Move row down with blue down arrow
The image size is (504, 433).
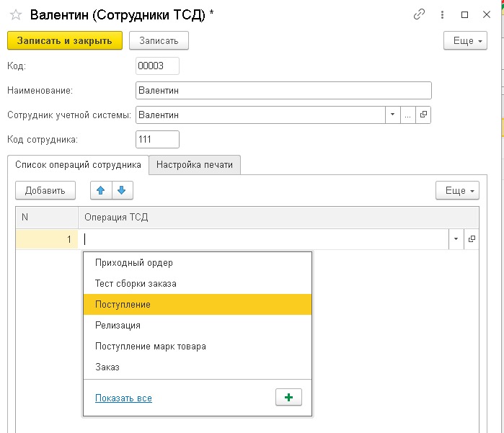tap(122, 190)
